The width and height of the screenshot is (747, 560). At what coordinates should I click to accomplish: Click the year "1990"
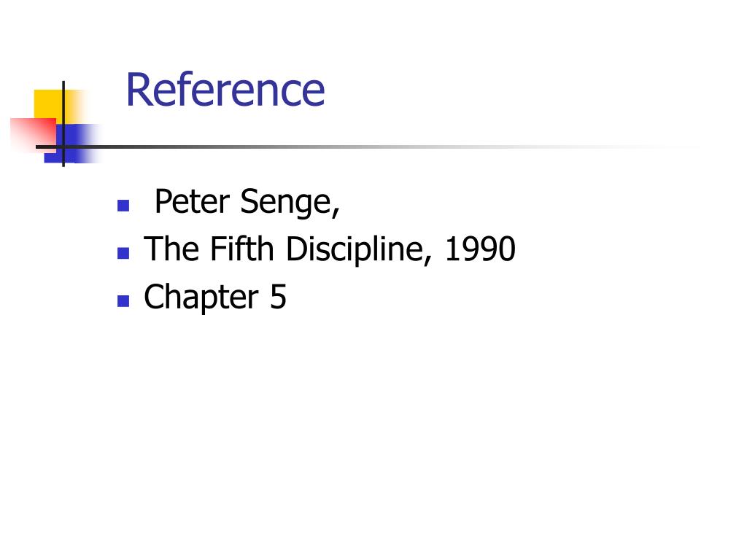point(480,249)
